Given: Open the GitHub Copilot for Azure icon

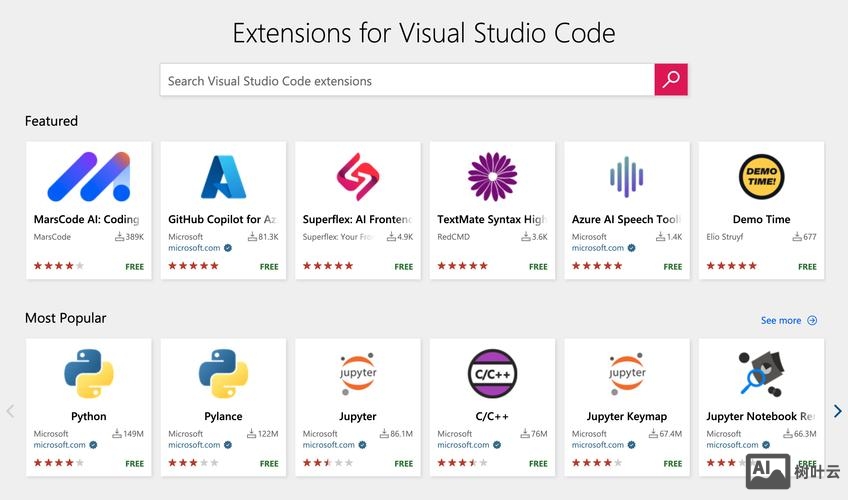Looking at the screenshot, I should click(223, 177).
